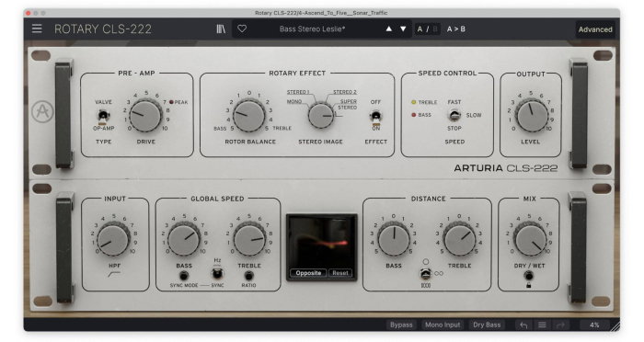
Task: Click the Arturia logo on the rack
Action: click(42, 111)
